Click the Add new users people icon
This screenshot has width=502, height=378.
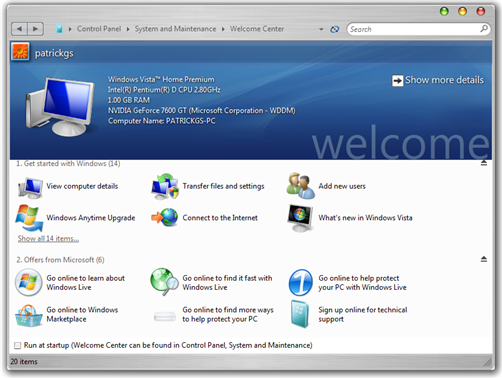coord(300,186)
